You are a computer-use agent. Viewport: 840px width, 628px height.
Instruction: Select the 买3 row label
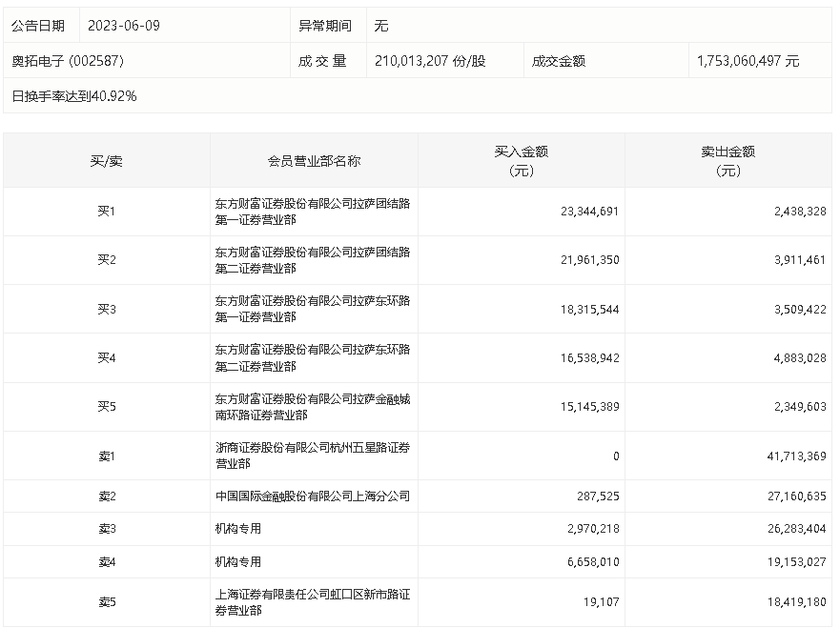pyautogui.click(x=107, y=310)
